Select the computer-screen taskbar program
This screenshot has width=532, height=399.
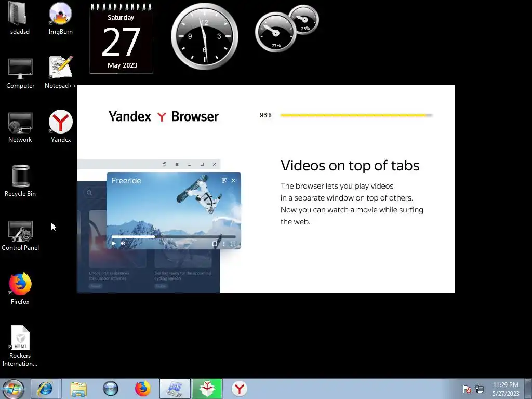175,389
